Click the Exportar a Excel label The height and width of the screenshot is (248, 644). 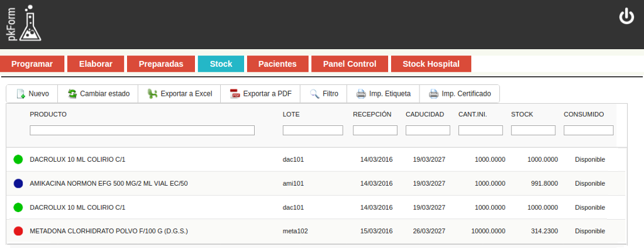[x=186, y=94]
